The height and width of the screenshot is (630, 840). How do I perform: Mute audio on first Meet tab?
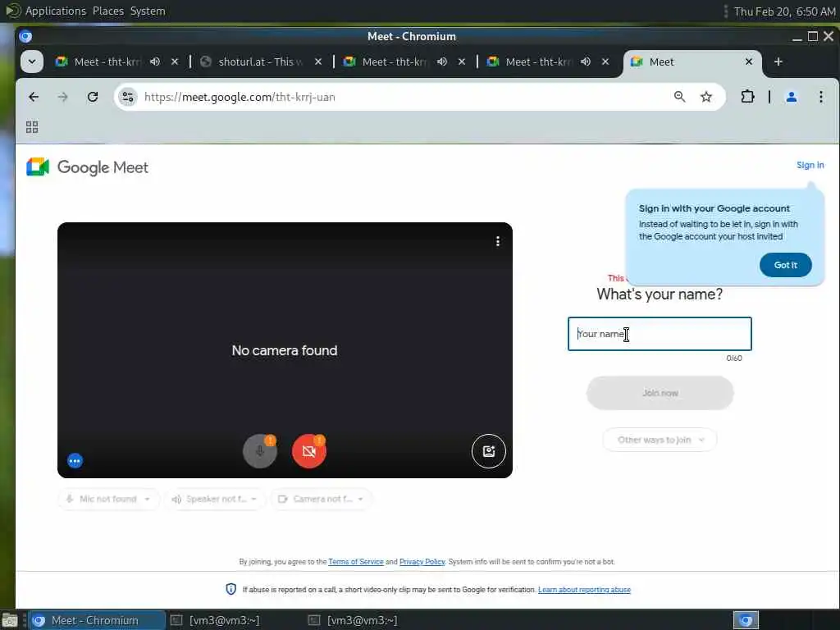coord(155,62)
